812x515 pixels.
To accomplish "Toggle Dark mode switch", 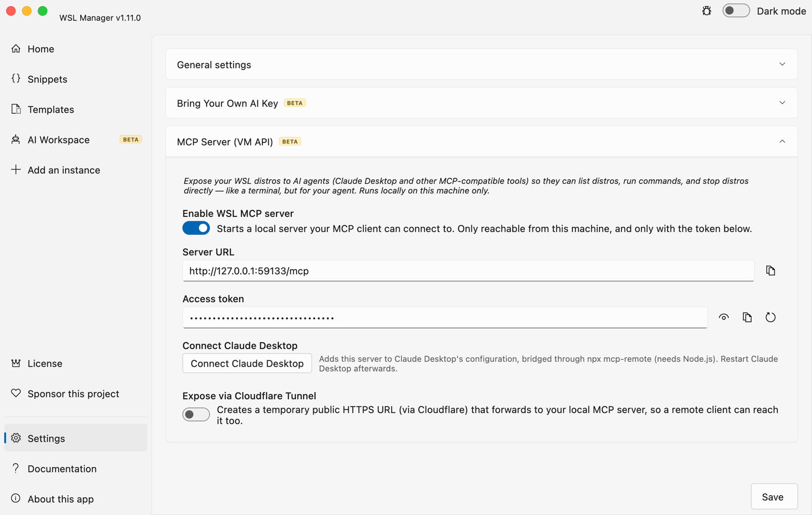I will [736, 11].
